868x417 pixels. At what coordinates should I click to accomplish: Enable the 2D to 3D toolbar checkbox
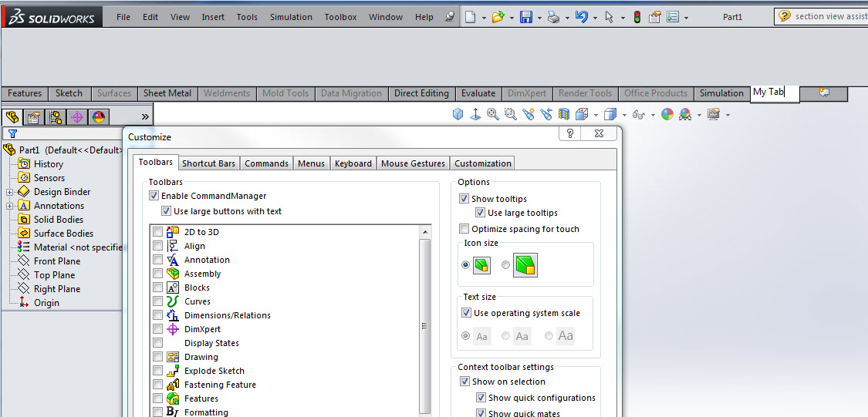157,232
